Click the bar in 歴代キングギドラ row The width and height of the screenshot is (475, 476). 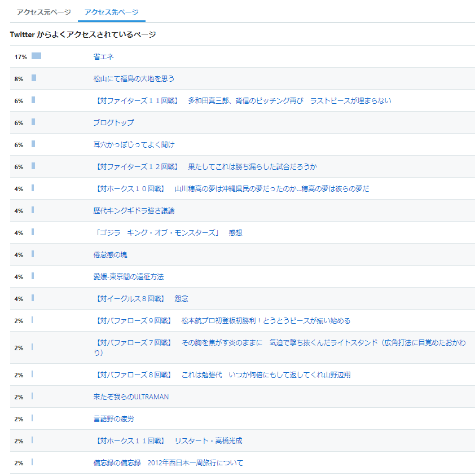(33, 210)
